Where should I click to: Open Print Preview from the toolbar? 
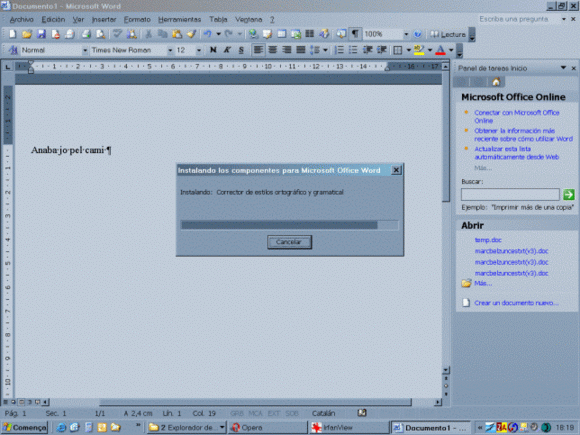point(100,34)
